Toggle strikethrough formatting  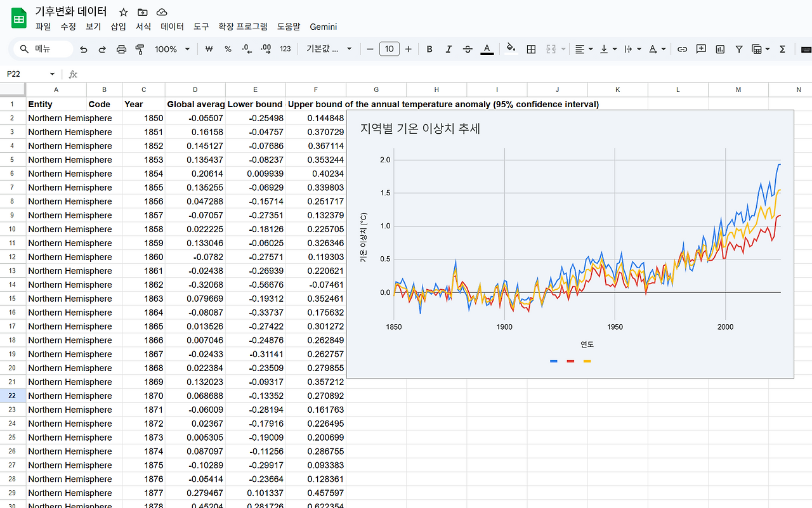coord(468,49)
